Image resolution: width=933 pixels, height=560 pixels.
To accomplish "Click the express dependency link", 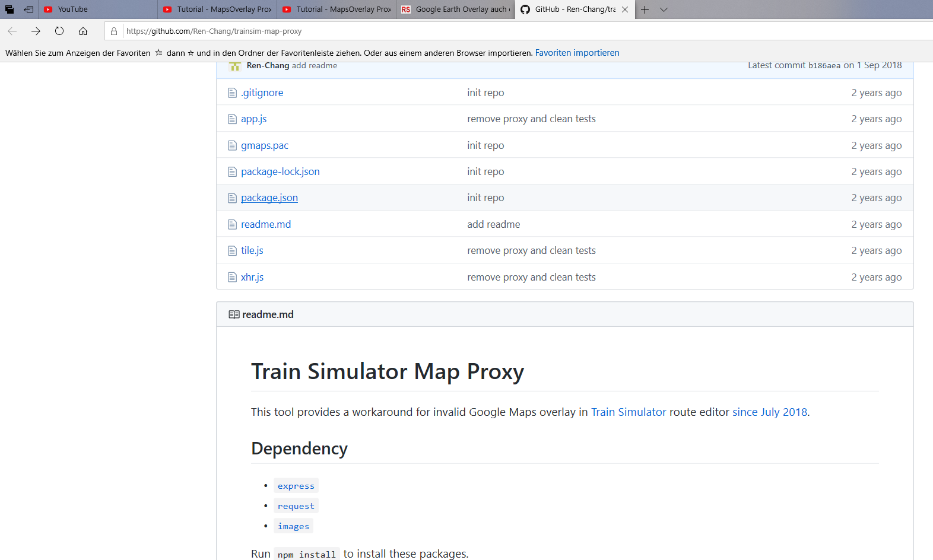I will point(296,486).
